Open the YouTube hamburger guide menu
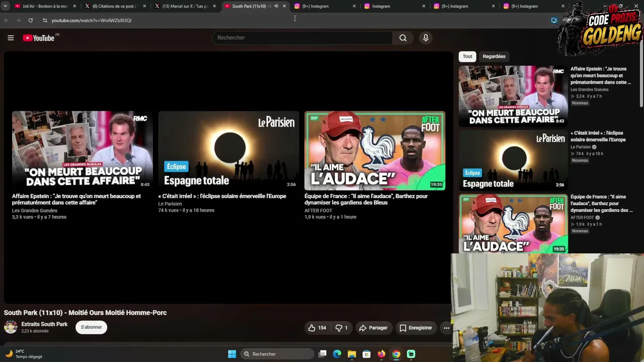This screenshot has width=644, height=362. (11, 38)
